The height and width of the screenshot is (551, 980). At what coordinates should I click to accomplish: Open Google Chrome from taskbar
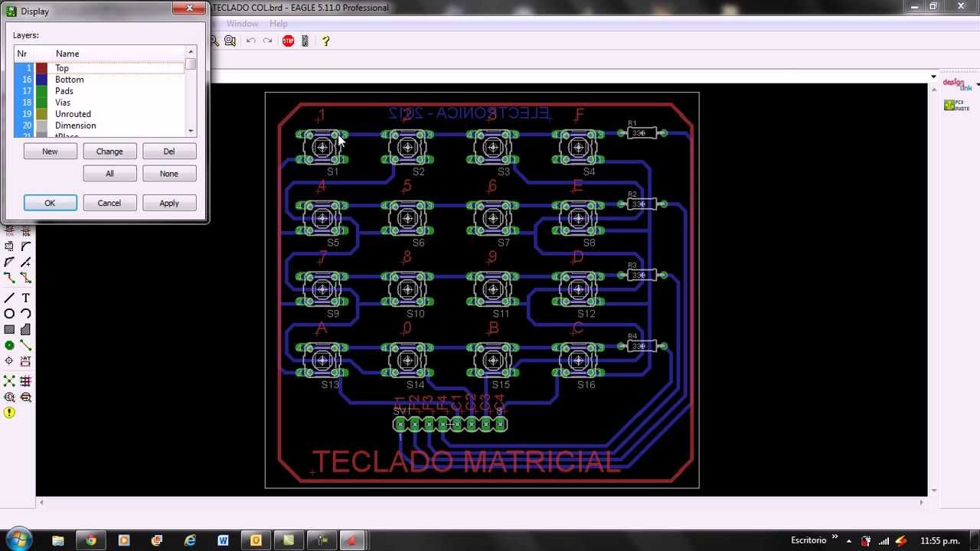pos(91,541)
